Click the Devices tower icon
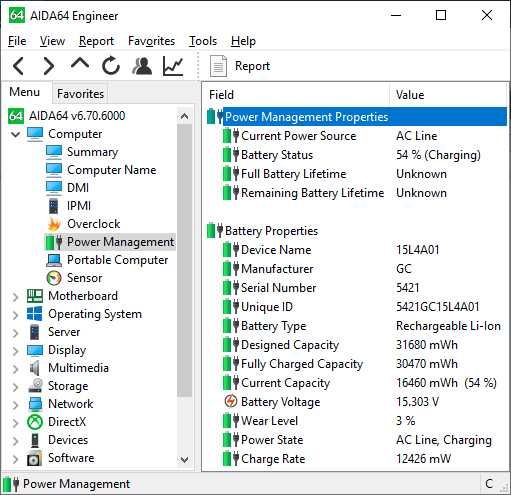Image resolution: width=511 pixels, height=495 pixels. coord(35,440)
